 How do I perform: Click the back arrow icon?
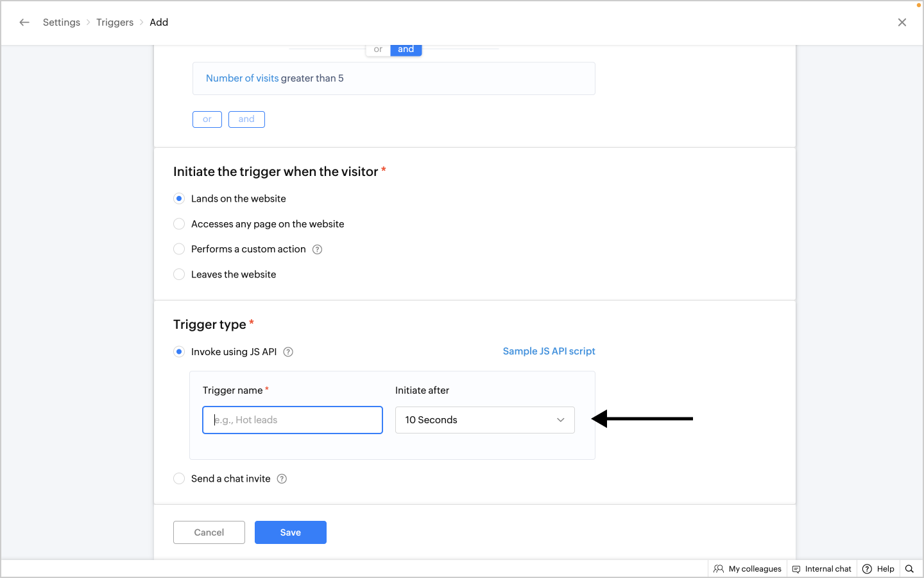(x=24, y=22)
